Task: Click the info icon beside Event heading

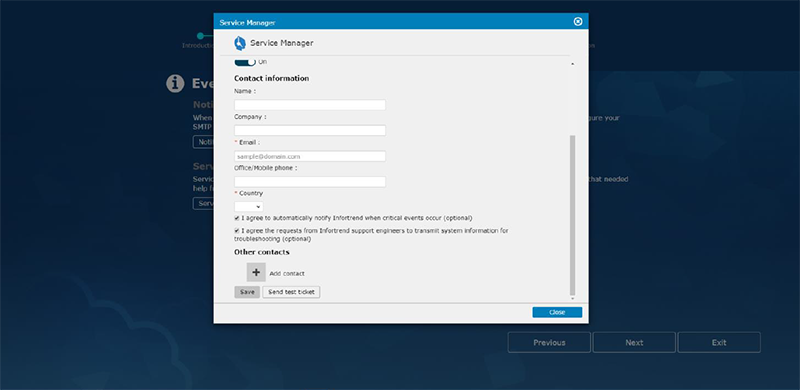Action: pos(175,83)
